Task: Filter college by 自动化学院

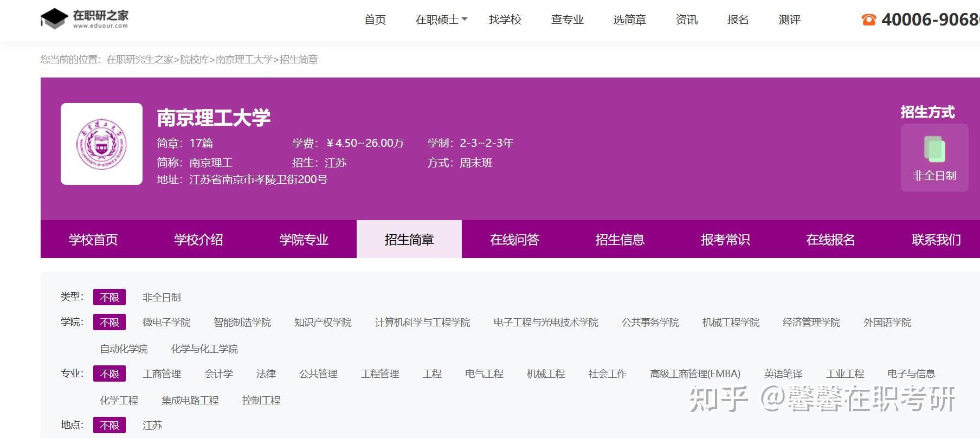Action: click(124, 349)
